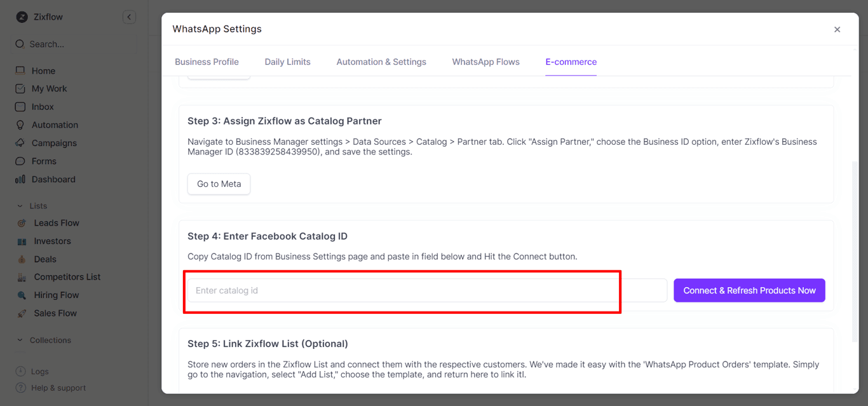Open the Hiring Flow list
This screenshot has width=868, height=406.
tap(21, 294)
